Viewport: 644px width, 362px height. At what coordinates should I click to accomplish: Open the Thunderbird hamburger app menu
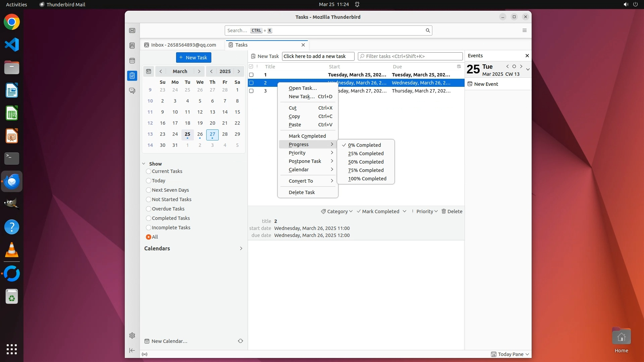[x=525, y=31]
